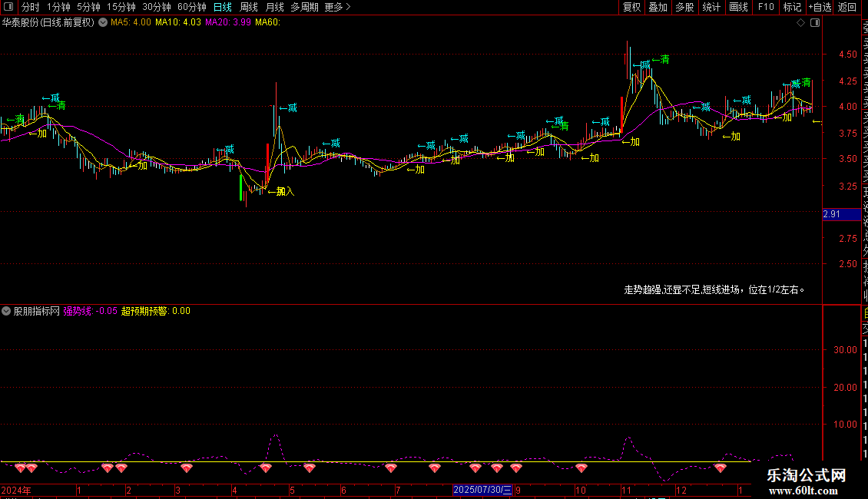The width and height of the screenshot is (868, 499).
Task: Click the 华泰股份(日线.前复权) chart title
Action: tap(48, 23)
